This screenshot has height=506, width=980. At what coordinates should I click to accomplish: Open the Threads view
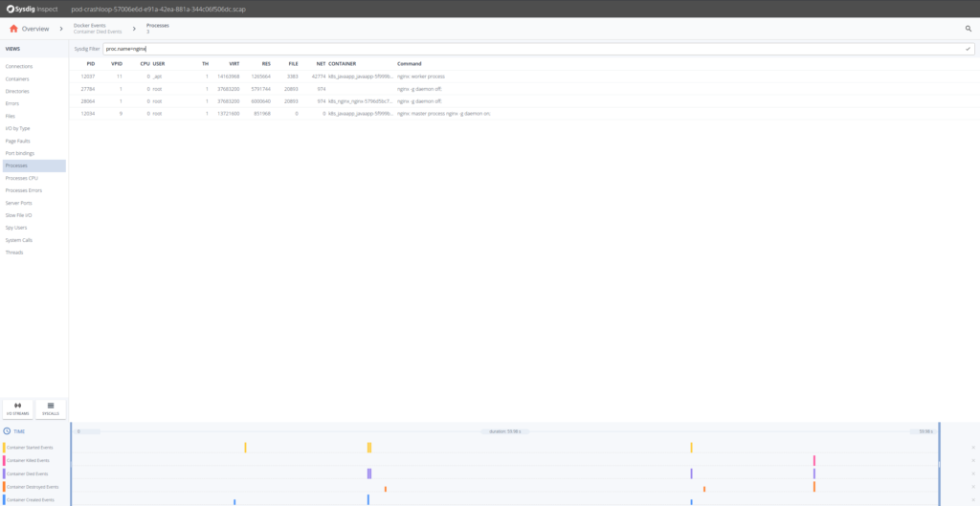[13, 253]
